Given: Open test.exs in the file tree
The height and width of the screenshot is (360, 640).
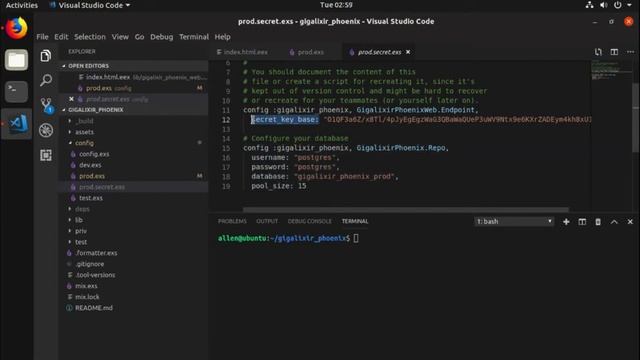Looking at the screenshot, I should [x=91, y=198].
